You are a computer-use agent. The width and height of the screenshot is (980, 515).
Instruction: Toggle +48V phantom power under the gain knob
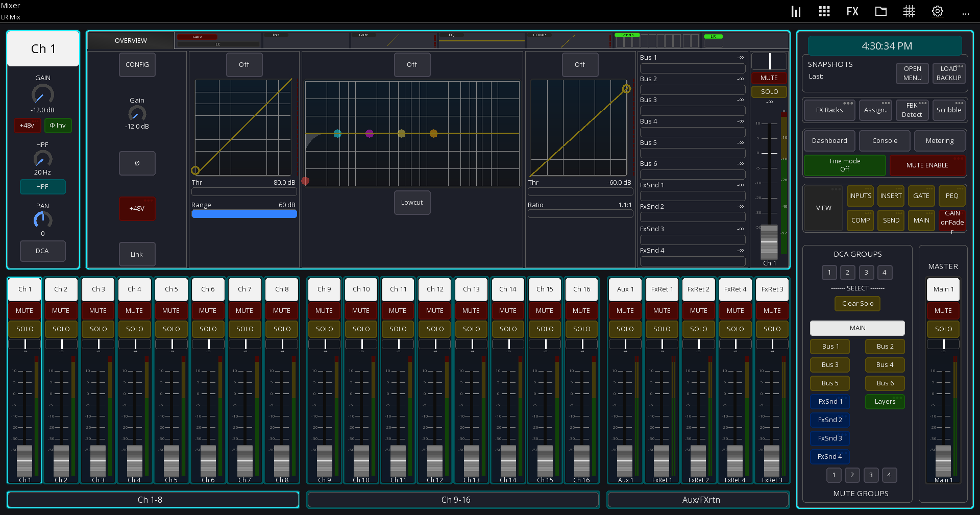pyautogui.click(x=27, y=126)
